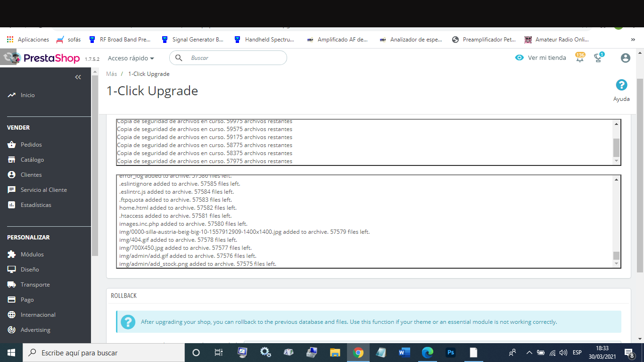
Task: Open the account profile icon
Action: click(x=625, y=58)
